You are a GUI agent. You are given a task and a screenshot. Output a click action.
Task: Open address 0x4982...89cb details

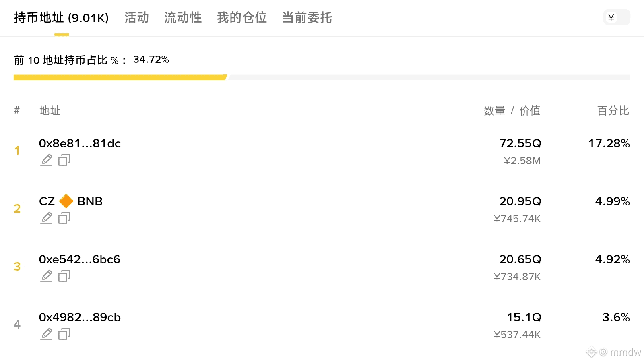[x=80, y=317]
